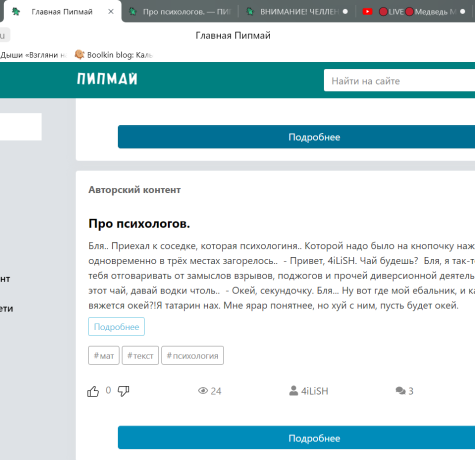Viewport: 475px width, 460px height.
Task: Switch to the 'ВНИМАНИЕ! ЧЕЛЛЕН' browser tab
Action: (297, 12)
